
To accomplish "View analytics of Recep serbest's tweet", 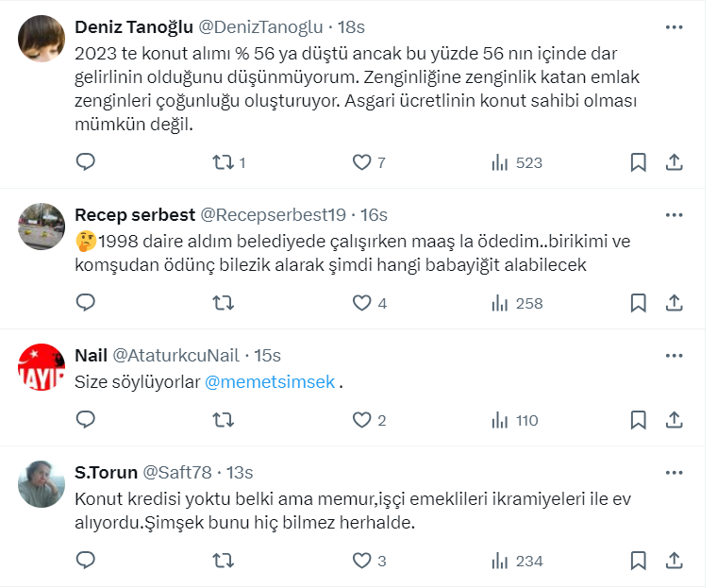I will (x=499, y=303).
